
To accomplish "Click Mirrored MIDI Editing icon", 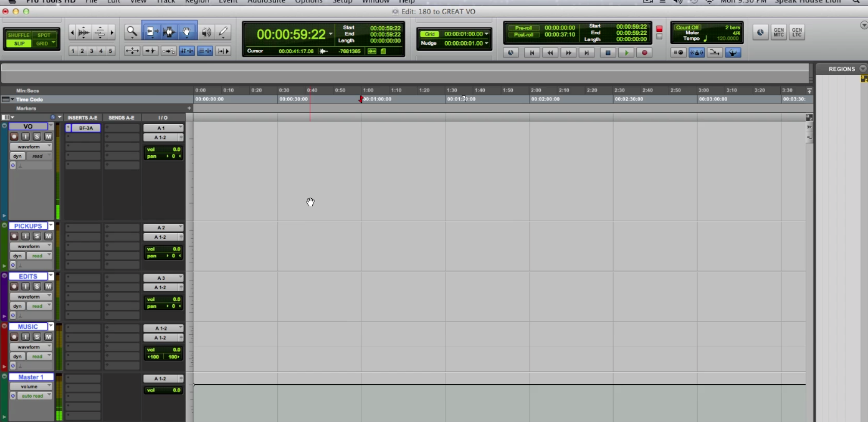I will tap(168, 51).
